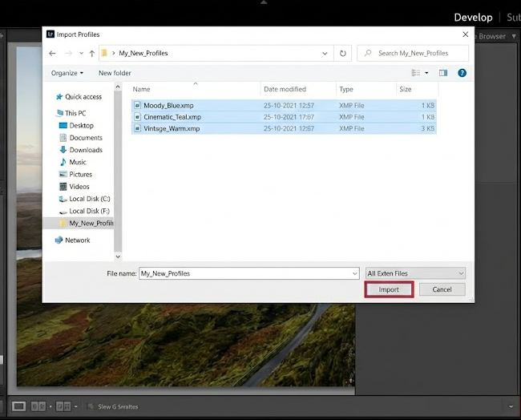Open the blue Help question-mark icon

pos(462,73)
